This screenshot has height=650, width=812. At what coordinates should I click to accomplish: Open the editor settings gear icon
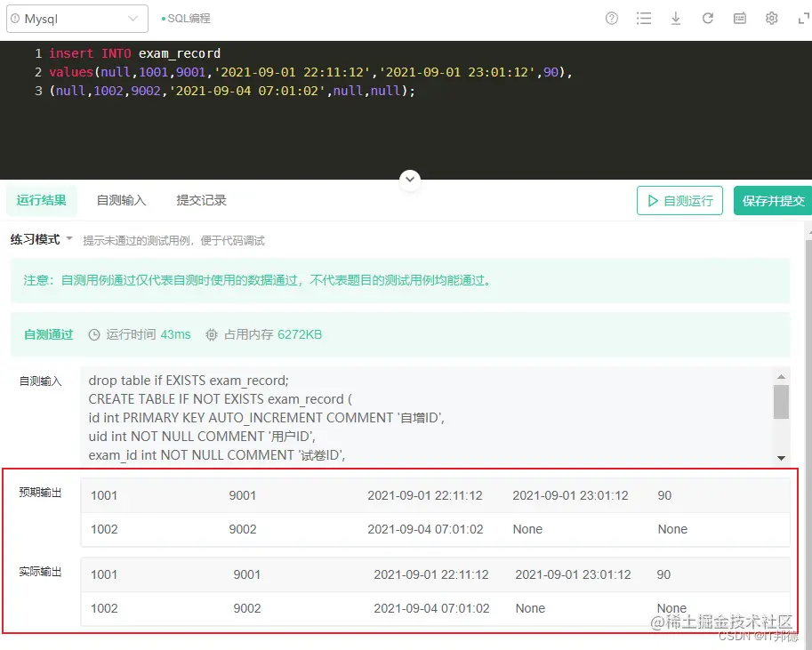(772, 19)
